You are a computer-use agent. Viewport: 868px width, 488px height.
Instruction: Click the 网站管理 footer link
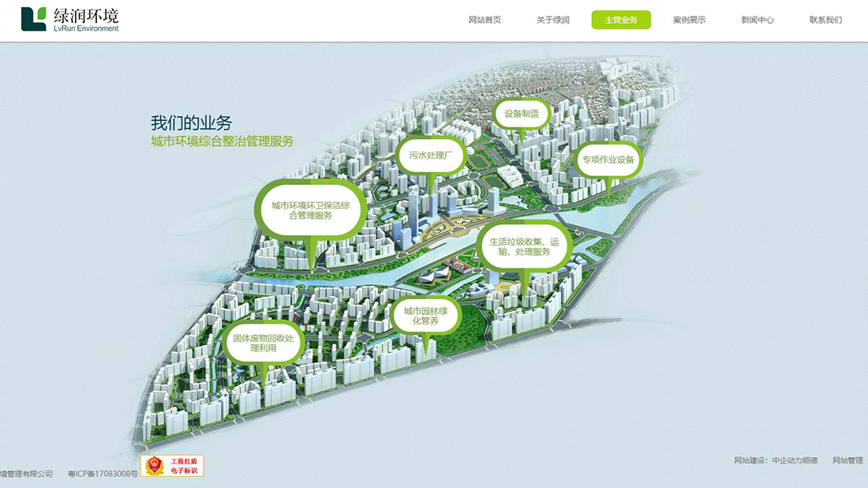point(849,460)
